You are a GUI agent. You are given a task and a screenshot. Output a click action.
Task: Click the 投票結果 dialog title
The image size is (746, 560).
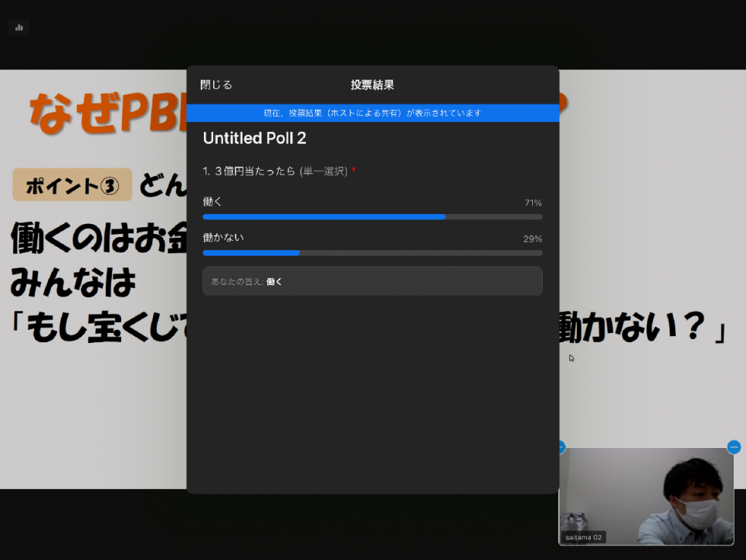point(372,85)
